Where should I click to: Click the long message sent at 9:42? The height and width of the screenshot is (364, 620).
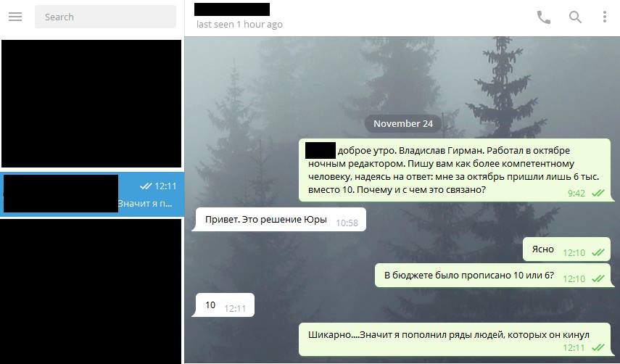click(455, 170)
